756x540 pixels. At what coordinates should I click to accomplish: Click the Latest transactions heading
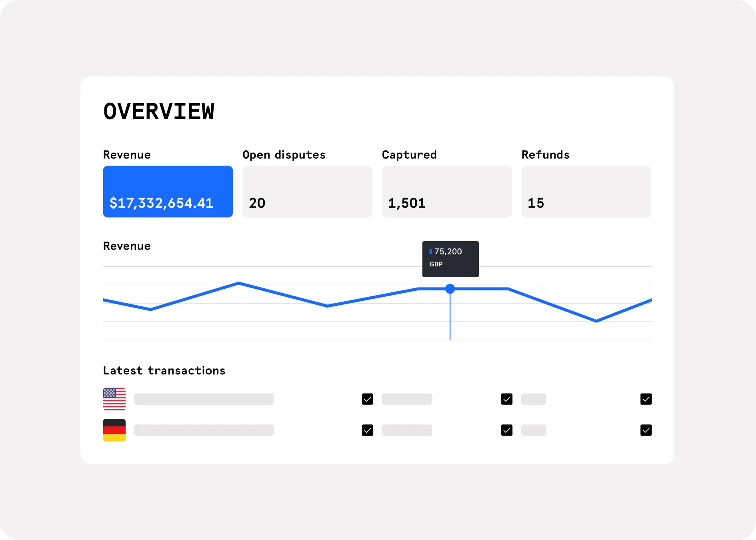[164, 370]
